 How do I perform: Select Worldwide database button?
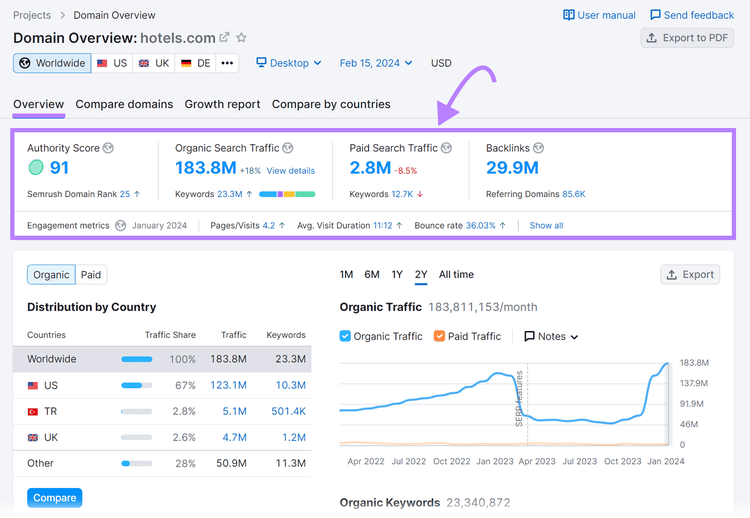52,63
